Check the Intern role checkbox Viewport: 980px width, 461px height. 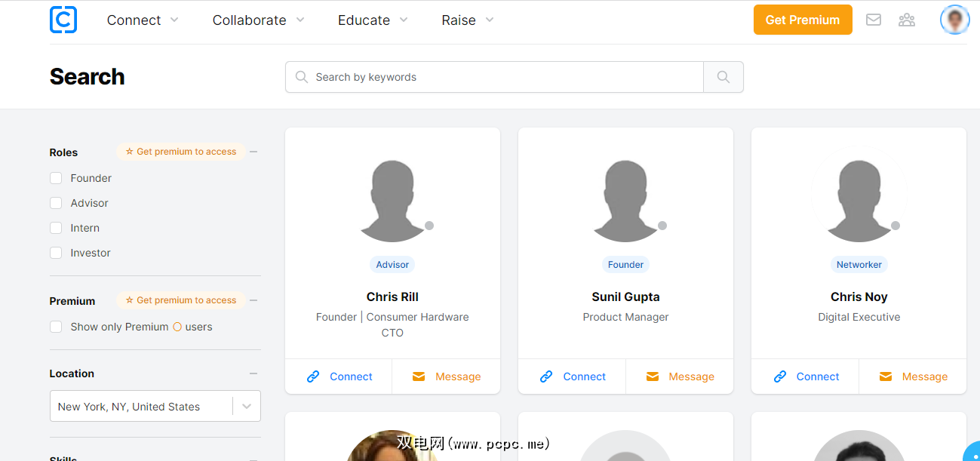[x=56, y=228]
